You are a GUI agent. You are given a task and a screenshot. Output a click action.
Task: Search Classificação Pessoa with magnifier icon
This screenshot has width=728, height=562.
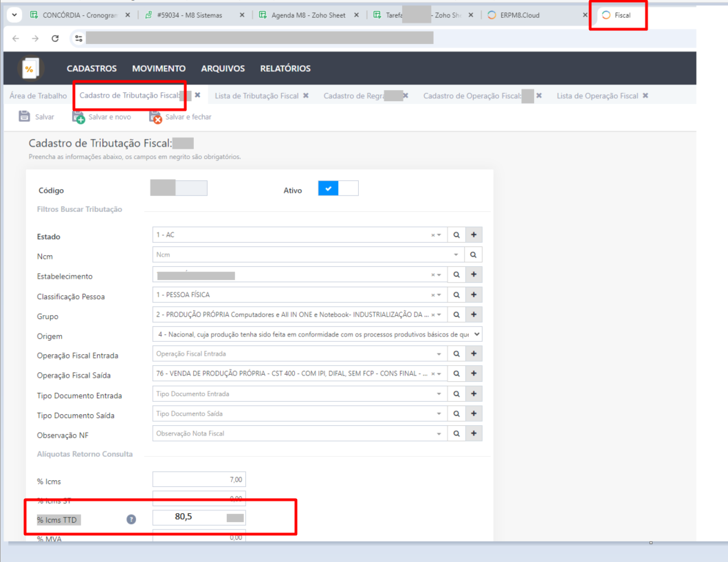tap(456, 295)
